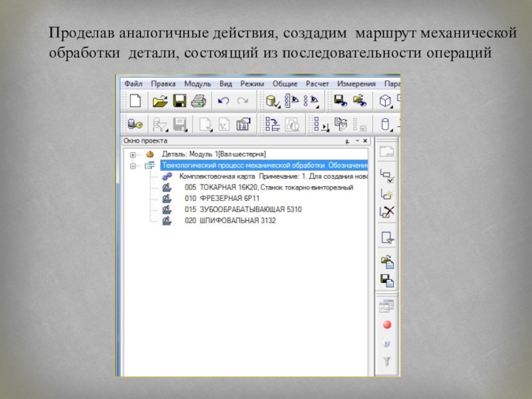Save with the floppy disk icon
532x399 pixels.
(179, 101)
